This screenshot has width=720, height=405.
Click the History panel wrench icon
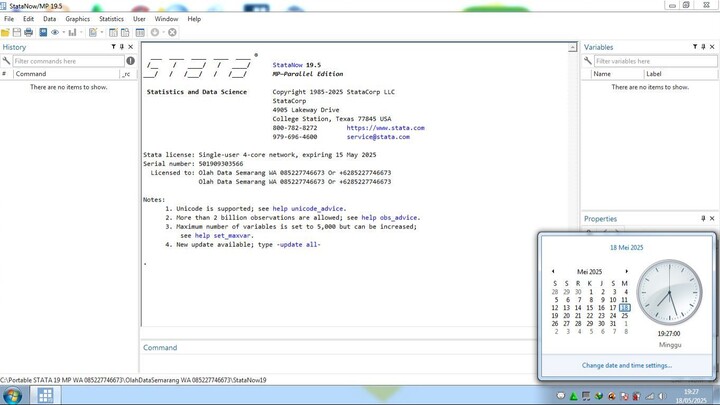click(6, 61)
